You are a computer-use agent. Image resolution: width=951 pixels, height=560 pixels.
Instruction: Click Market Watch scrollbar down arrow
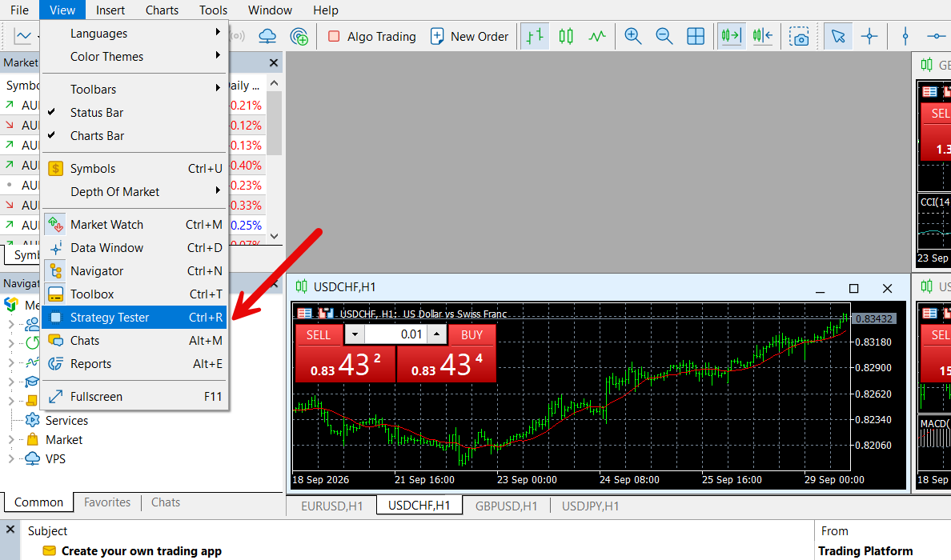(x=274, y=236)
